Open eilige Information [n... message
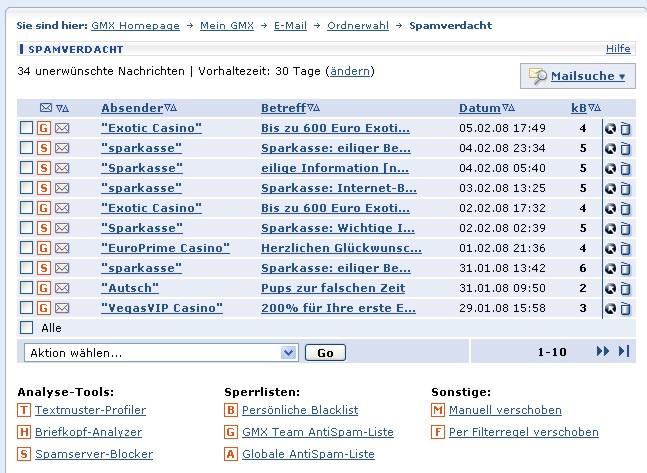647x473 pixels. 335,168
